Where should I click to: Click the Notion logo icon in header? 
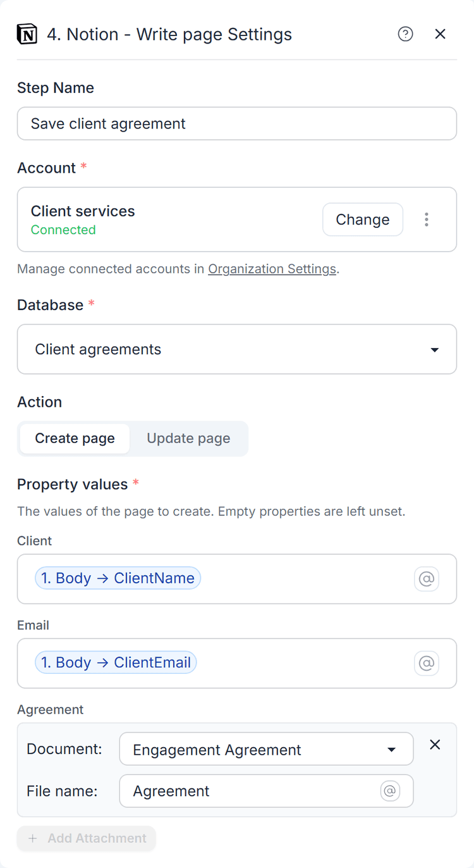click(x=27, y=34)
